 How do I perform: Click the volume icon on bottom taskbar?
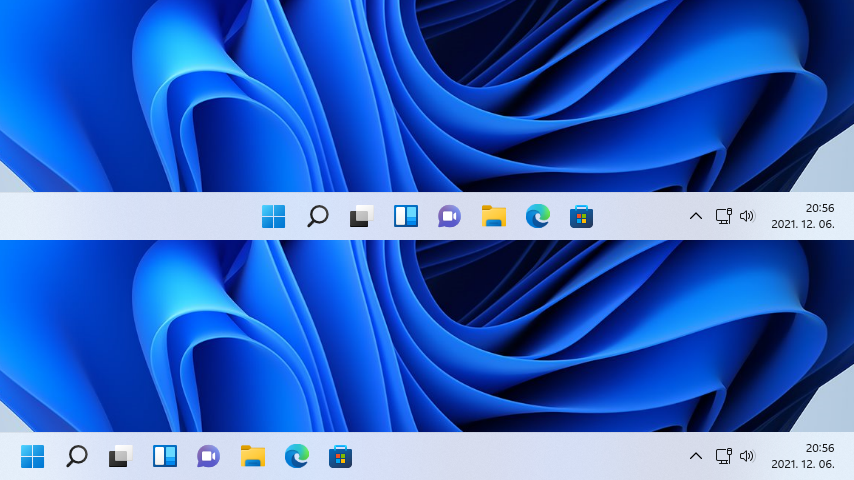pos(747,456)
